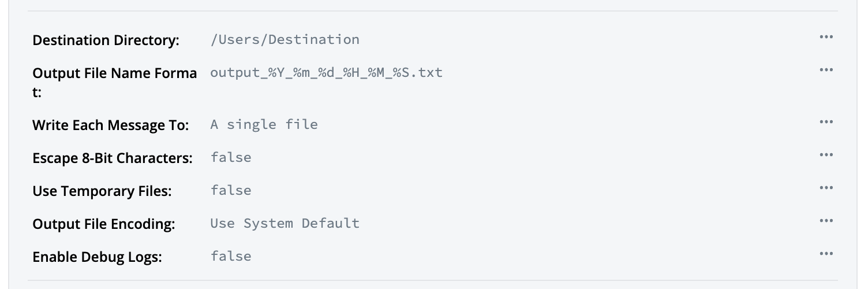Screen dimensions: 868x289
Task: Click the Enable Debug Logs label
Action: pyautogui.click(x=97, y=257)
